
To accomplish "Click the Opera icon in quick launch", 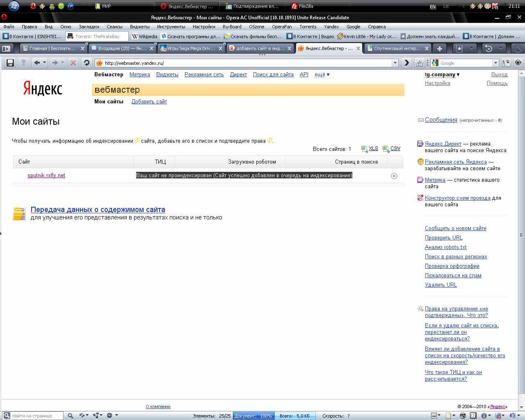I will point(33,6).
